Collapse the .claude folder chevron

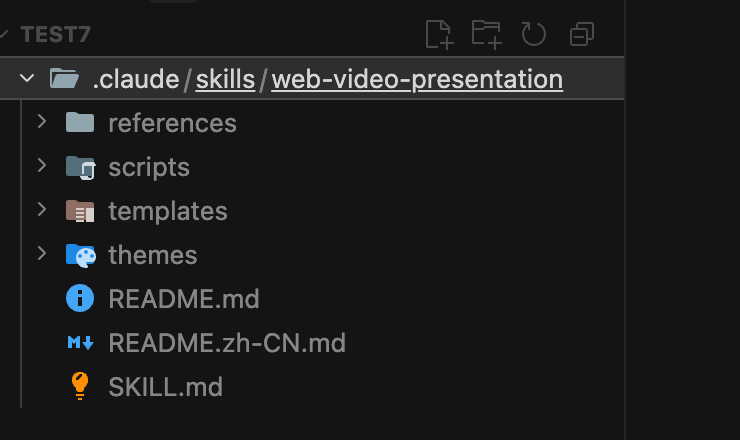pos(27,78)
